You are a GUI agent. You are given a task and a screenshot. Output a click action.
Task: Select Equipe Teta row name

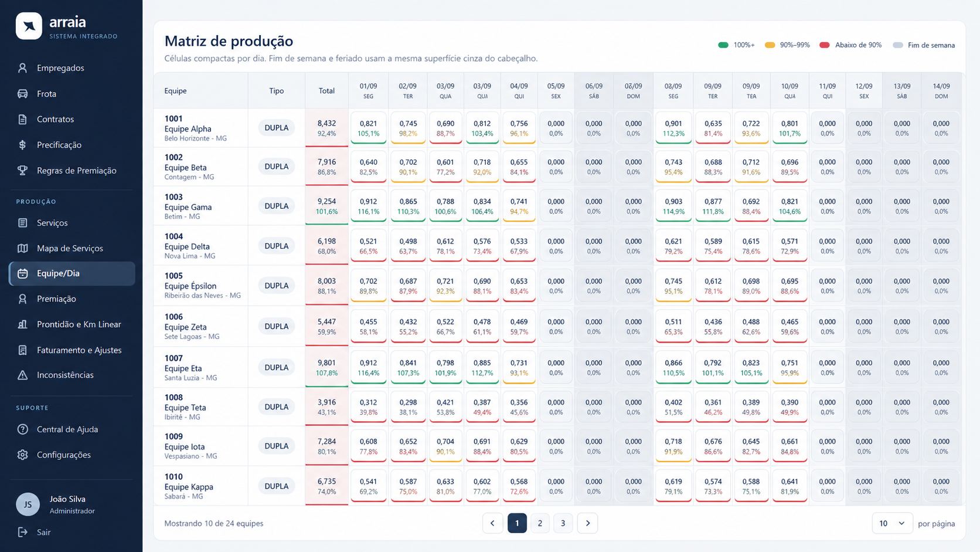(x=185, y=408)
